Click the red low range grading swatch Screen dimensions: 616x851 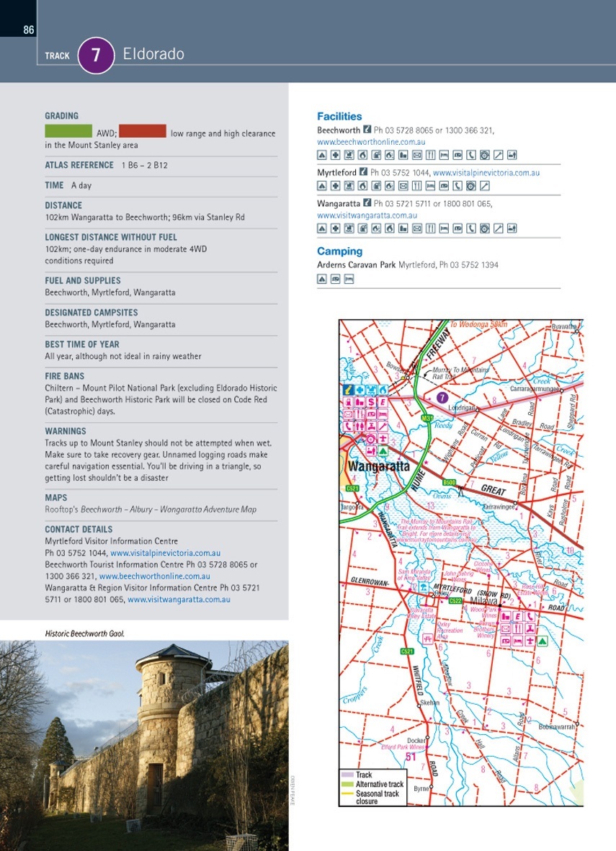142,131
